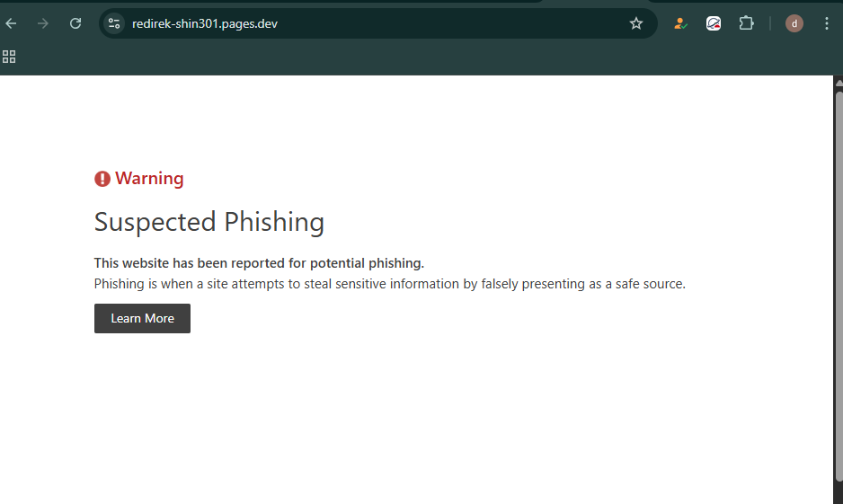
Task: Click the red warning exclamation icon
Action: [x=102, y=179]
